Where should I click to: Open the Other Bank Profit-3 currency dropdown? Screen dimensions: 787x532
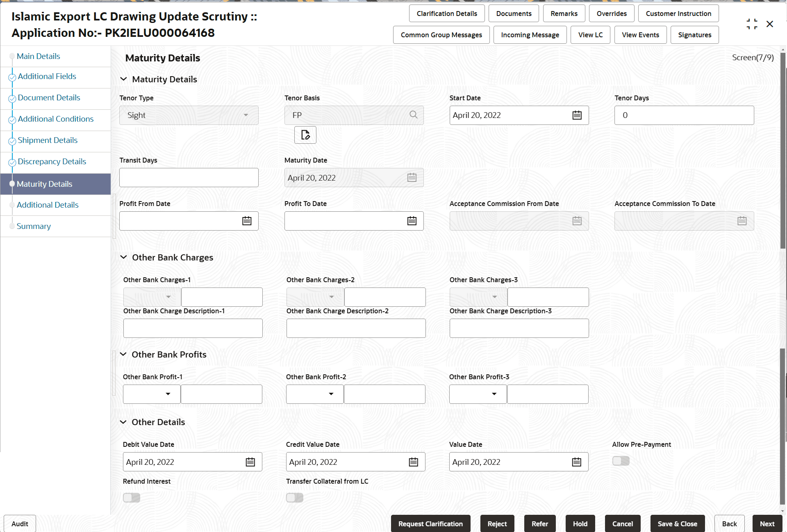pos(478,394)
